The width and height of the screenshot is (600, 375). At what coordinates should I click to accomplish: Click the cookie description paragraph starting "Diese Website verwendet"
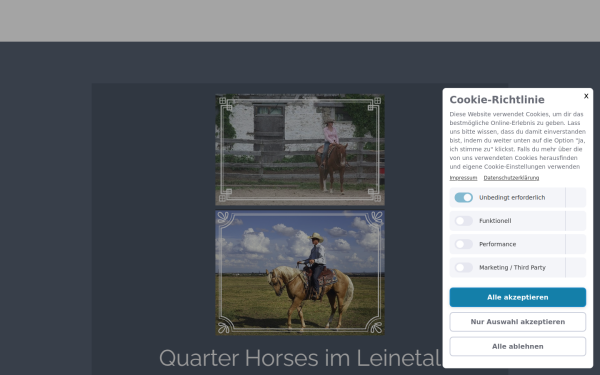click(x=517, y=140)
